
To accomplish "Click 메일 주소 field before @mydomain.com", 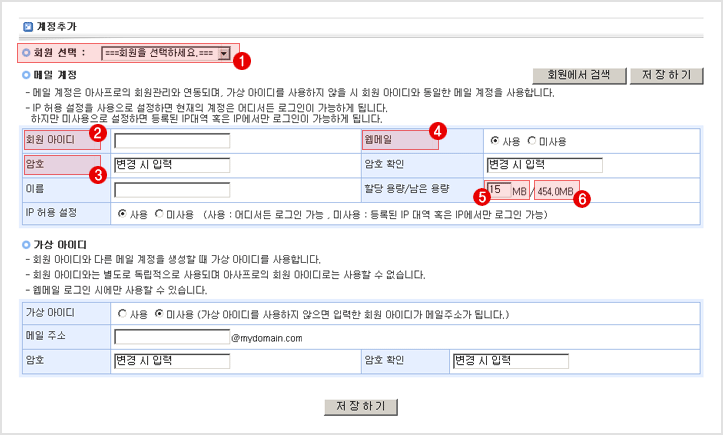I will coord(172,337).
